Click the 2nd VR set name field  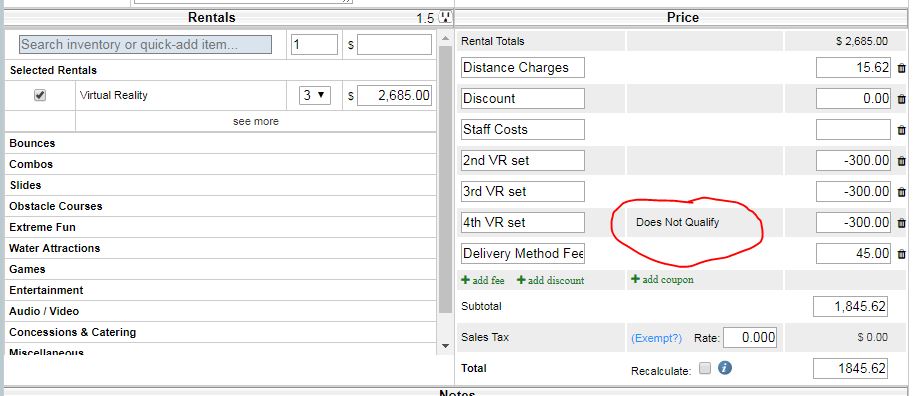pos(523,160)
